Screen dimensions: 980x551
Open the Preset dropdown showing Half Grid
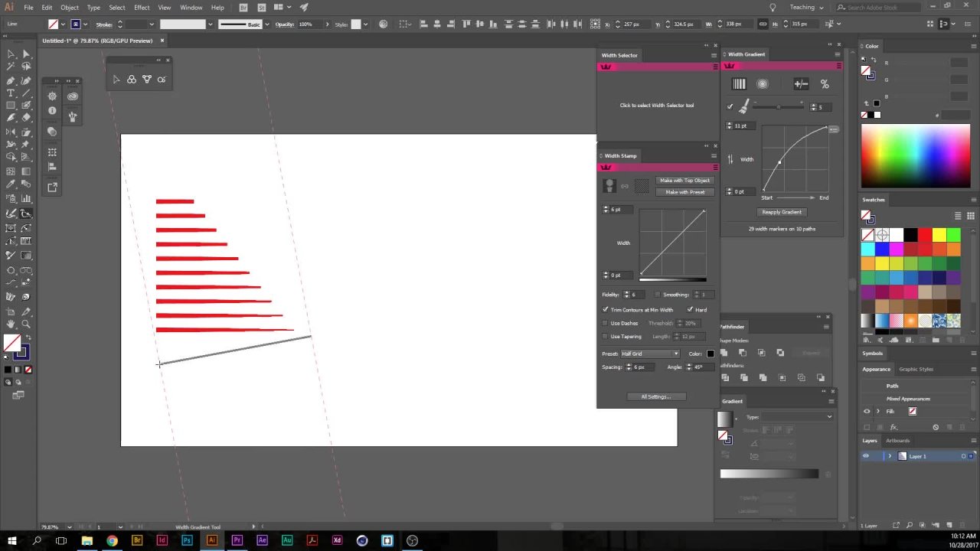click(649, 354)
